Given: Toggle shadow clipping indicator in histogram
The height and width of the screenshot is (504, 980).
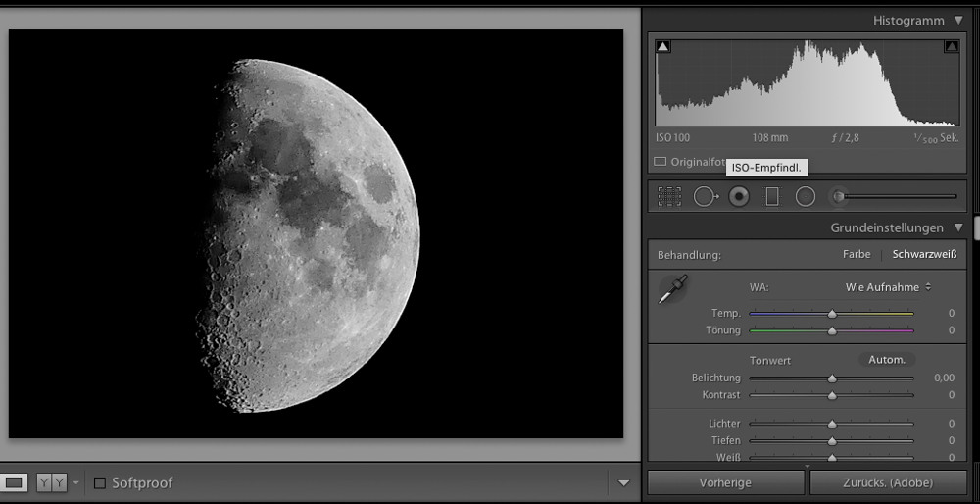Looking at the screenshot, I should pos(663,46).
